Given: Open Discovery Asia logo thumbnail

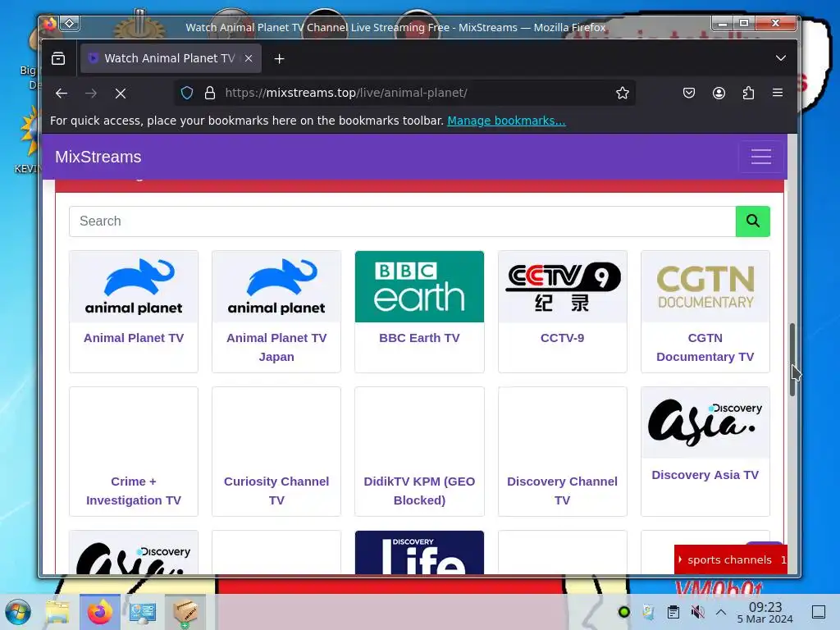Looking at the screenshot, I should [x=705, y=422].
